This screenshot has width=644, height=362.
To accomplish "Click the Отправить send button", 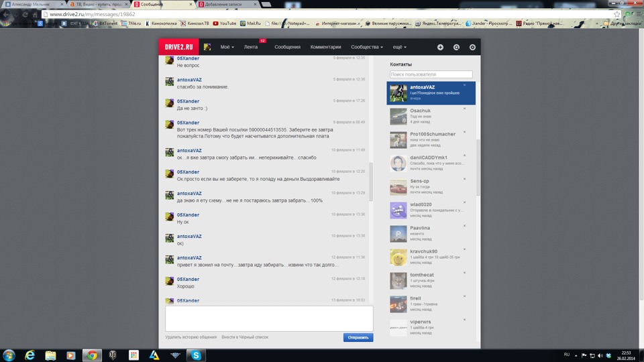I will pyautogui.click(x=358, y=337).
